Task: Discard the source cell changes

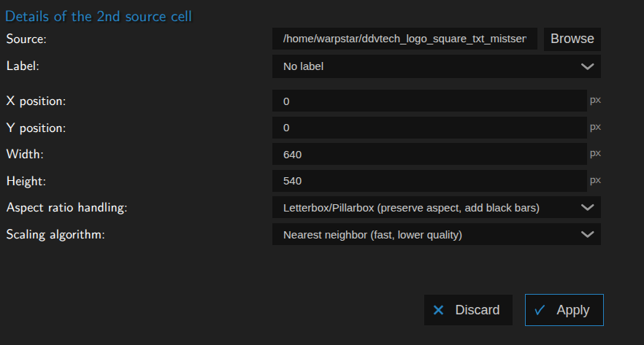Action: 468,310
